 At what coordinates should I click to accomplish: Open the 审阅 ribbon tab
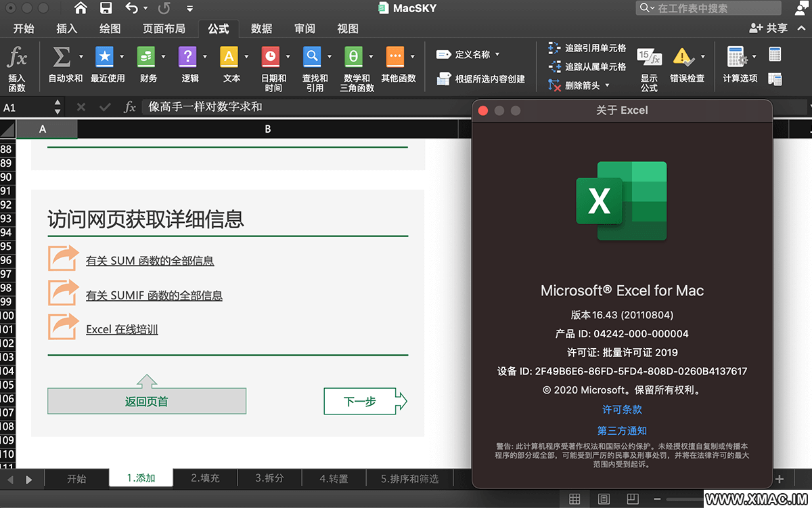(304, 28)
